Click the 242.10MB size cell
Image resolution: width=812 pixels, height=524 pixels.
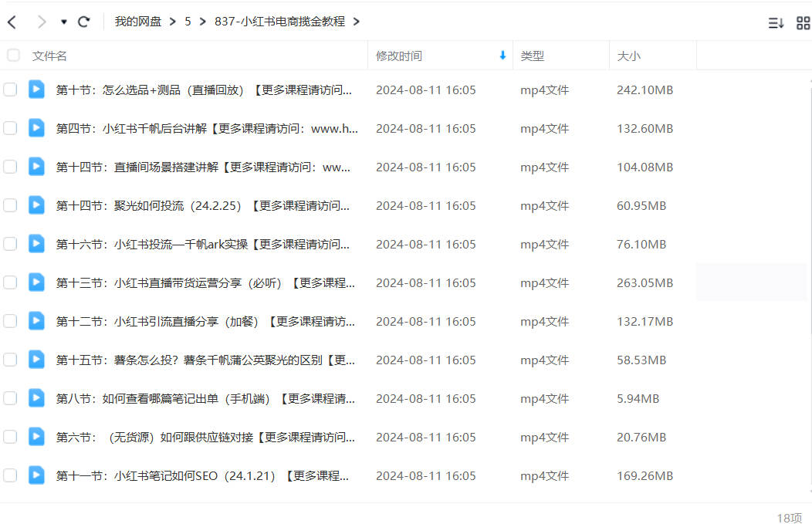[645, 90]
